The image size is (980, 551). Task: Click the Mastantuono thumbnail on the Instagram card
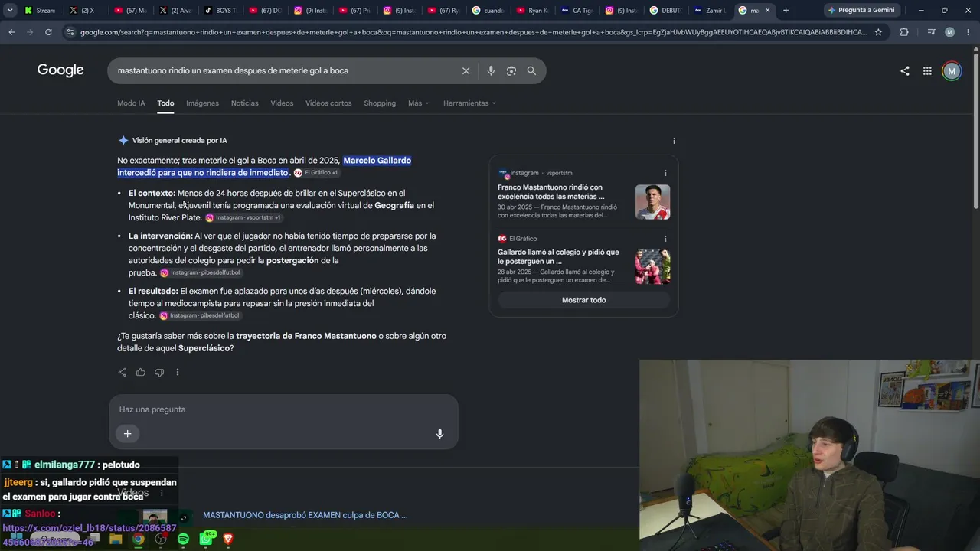click(x=652, y=202)
